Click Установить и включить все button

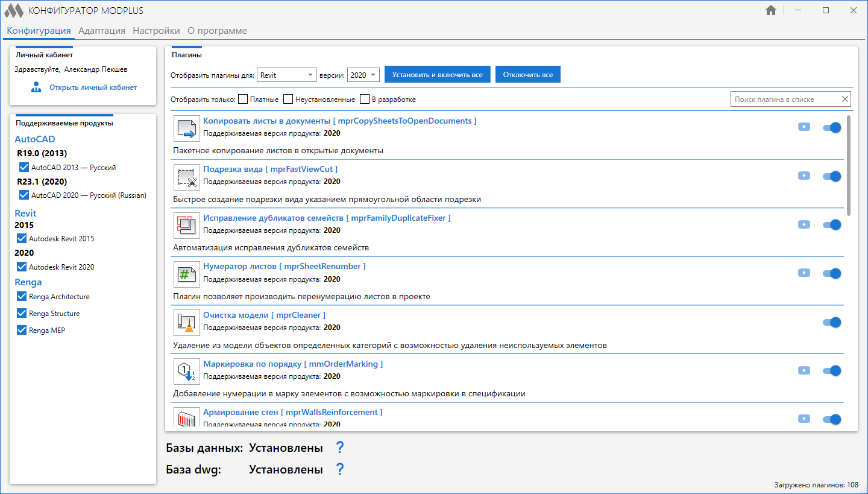click(x=438, y=75)
